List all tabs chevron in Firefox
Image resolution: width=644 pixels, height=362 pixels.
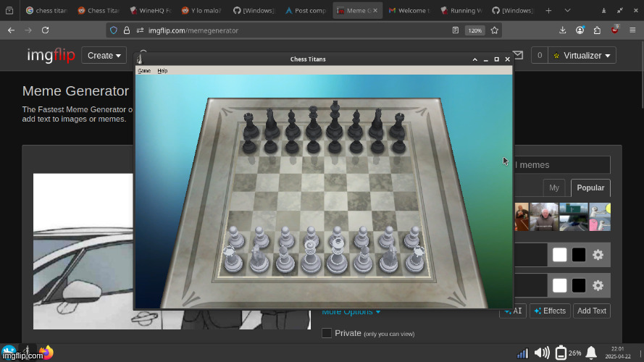568,11
